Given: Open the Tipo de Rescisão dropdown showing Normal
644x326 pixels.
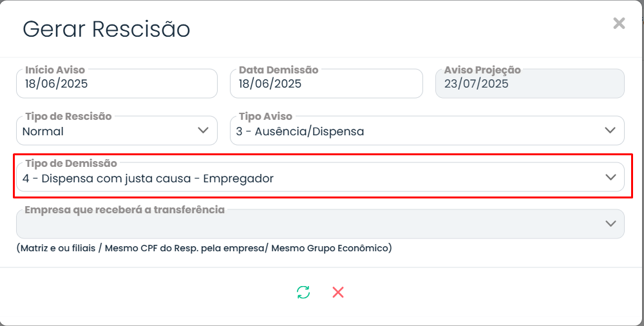Looking at the screenshot, I should (109, 131).
